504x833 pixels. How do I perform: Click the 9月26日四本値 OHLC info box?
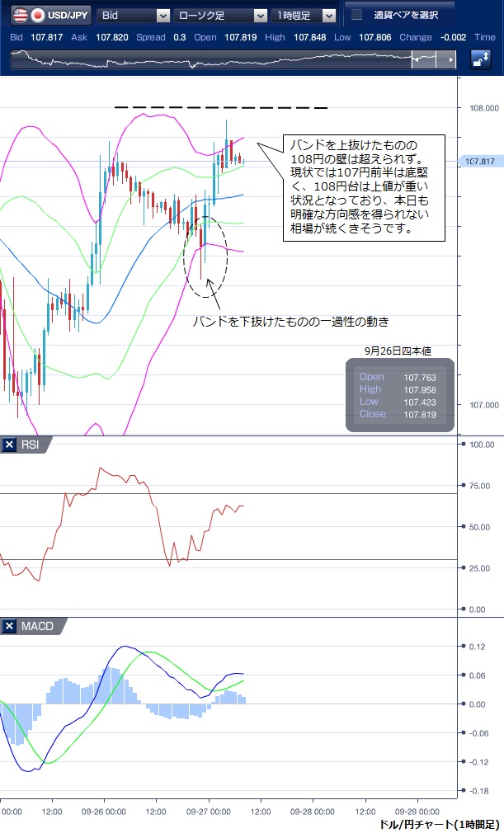(x=399, y=395)
